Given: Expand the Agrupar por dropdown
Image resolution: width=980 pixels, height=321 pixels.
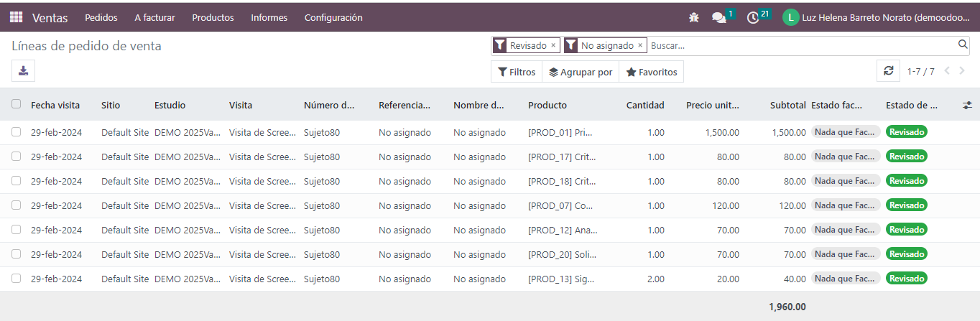Looking at the screenshot, I should pos(581,72).
